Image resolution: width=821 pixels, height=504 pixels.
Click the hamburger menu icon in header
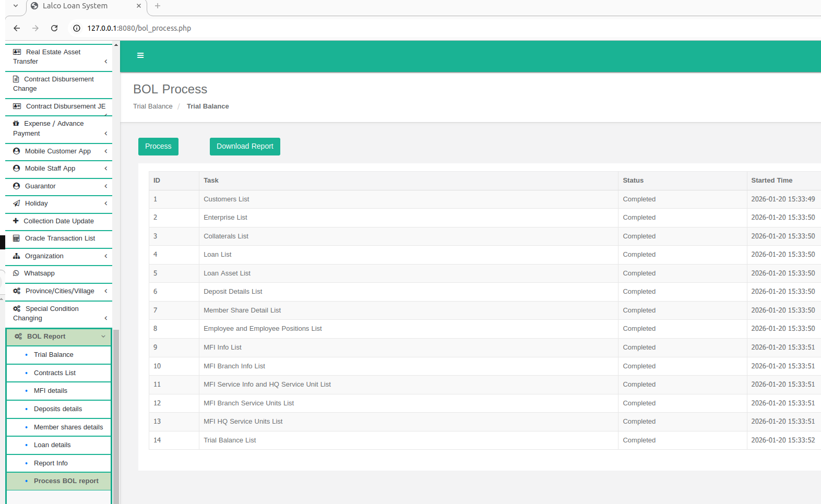140,55
